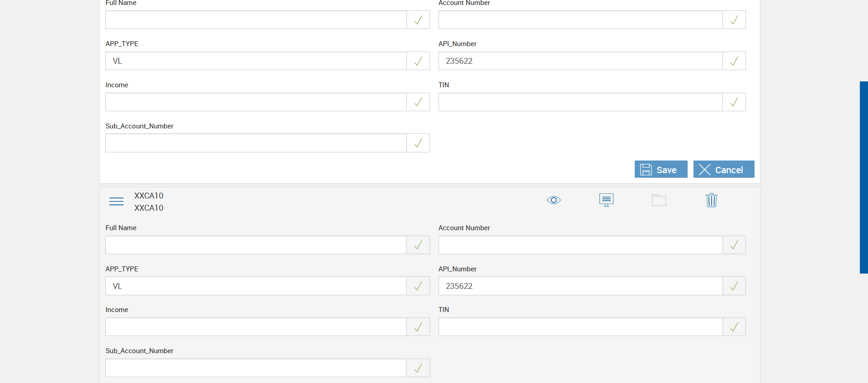Click the Save button
868x383 pixels.
click(660, 170)
